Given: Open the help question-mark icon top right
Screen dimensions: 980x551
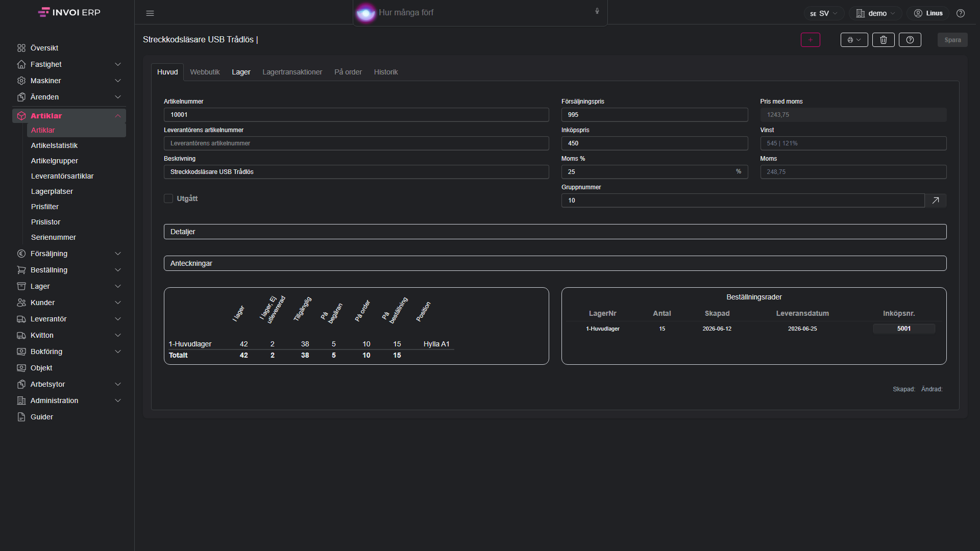Looking at the screenshot, I should point(961,13).
